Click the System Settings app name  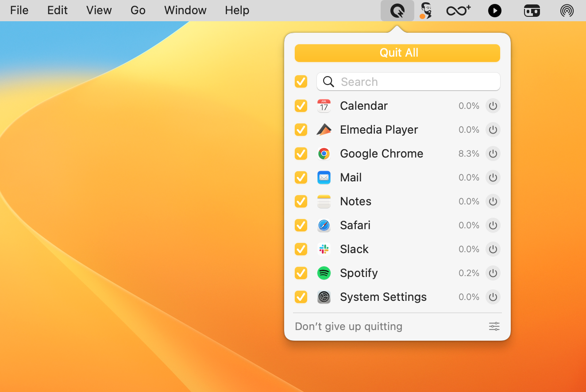(x=383, y=297)
